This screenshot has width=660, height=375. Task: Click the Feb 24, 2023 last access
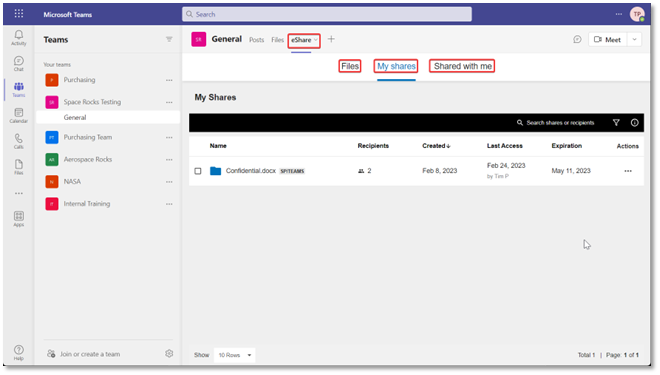coord(506,165)
